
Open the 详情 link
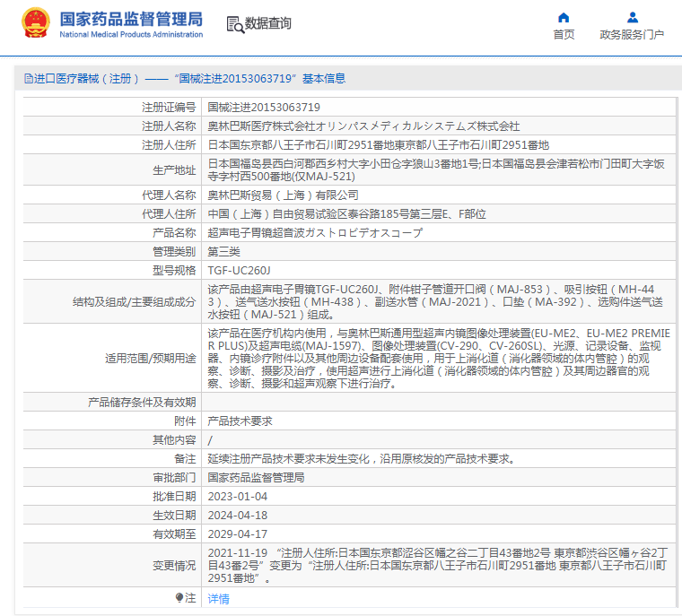218,599
